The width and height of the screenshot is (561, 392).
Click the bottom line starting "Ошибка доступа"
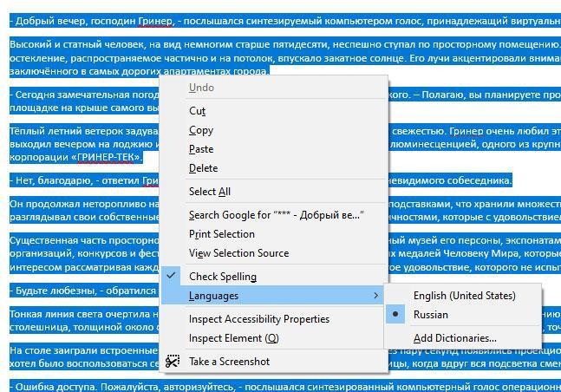87,384
